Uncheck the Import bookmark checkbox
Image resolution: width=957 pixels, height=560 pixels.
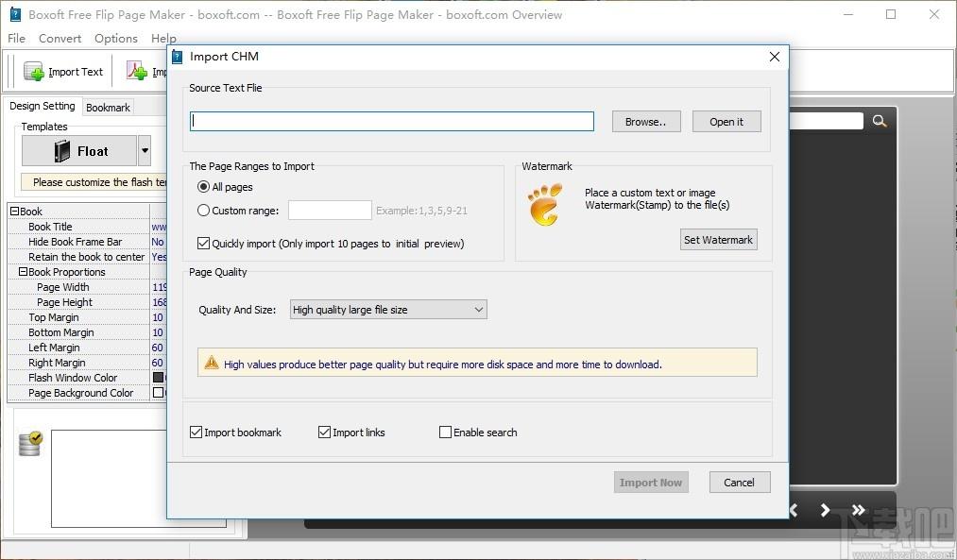pyautogui.click(x=196, y=432)
